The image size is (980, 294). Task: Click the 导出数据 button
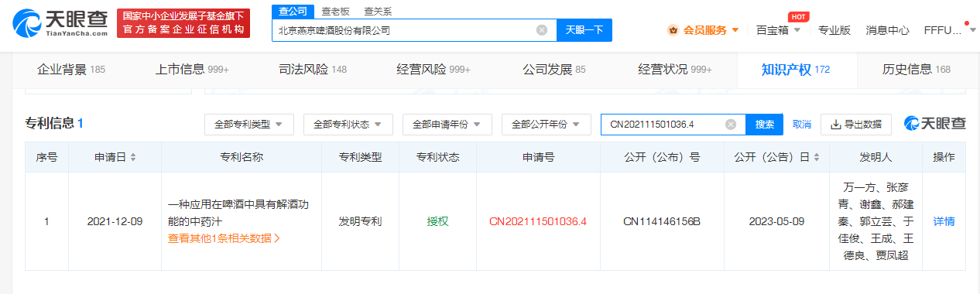856,124
